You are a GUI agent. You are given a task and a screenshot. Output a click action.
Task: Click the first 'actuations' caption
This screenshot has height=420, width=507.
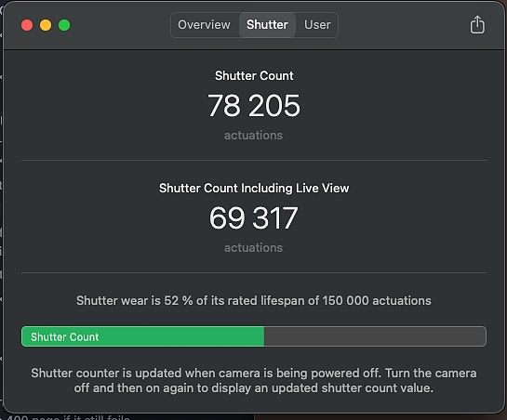click(x=253, y=136)
